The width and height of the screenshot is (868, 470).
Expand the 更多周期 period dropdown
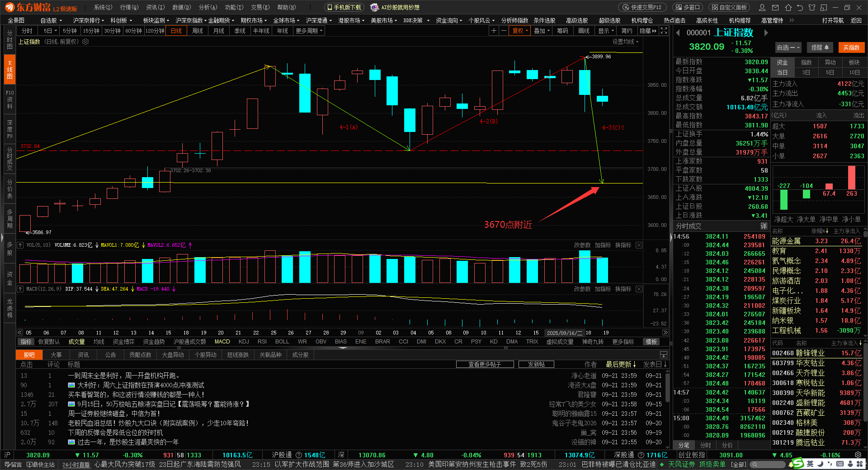pos(309,31)
